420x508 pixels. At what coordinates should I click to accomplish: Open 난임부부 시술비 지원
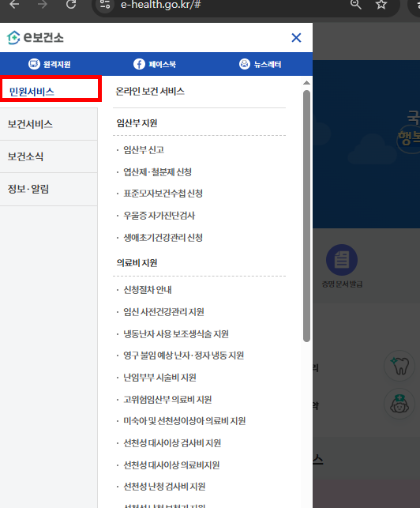tap(159, 378)
